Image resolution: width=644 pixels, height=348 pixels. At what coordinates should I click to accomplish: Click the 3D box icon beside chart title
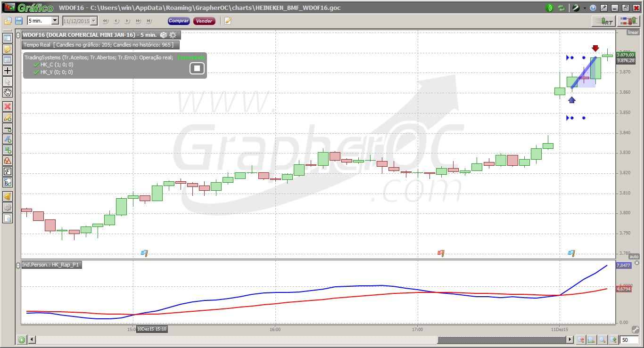[164, 35]
